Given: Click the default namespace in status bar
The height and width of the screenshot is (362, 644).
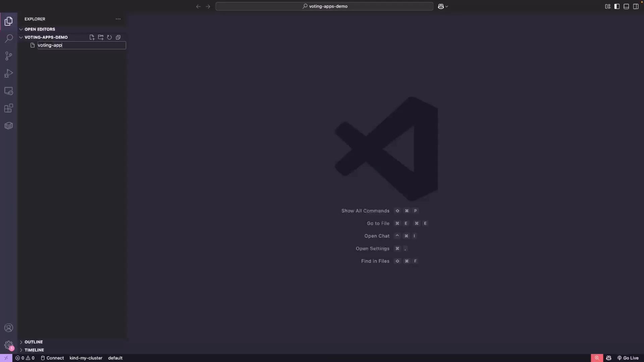Looking at the screenshot, I should tap(115, 358).
